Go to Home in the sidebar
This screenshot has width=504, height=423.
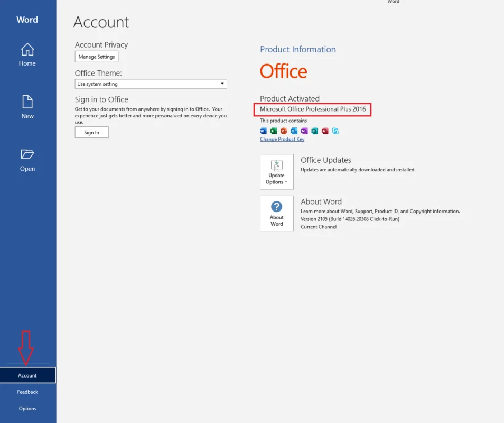(27, 55)
